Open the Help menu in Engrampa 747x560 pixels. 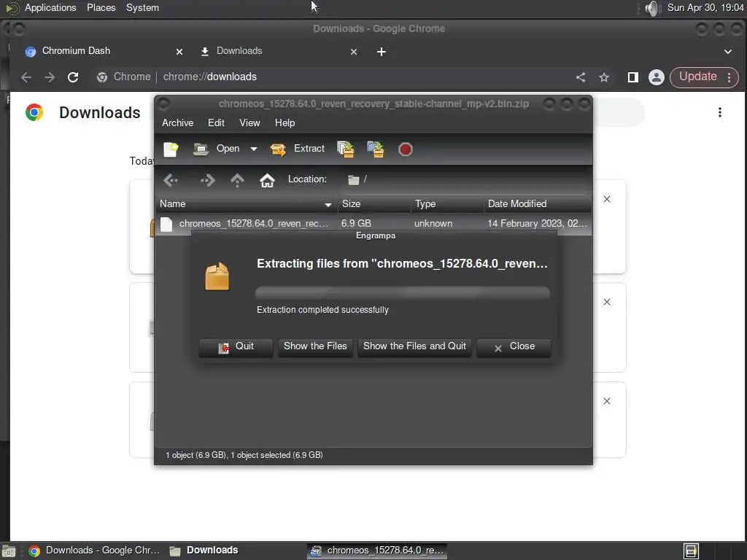click(x=285, y=122)
